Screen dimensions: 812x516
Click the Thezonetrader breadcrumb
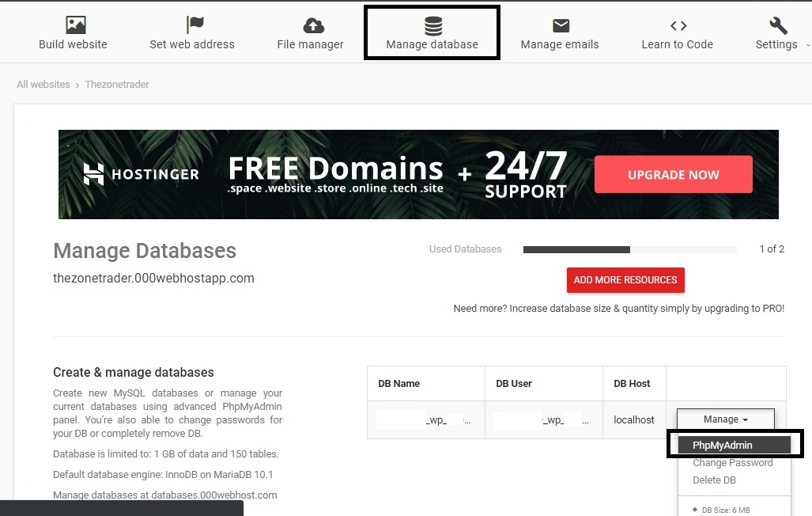pos(117,84)
